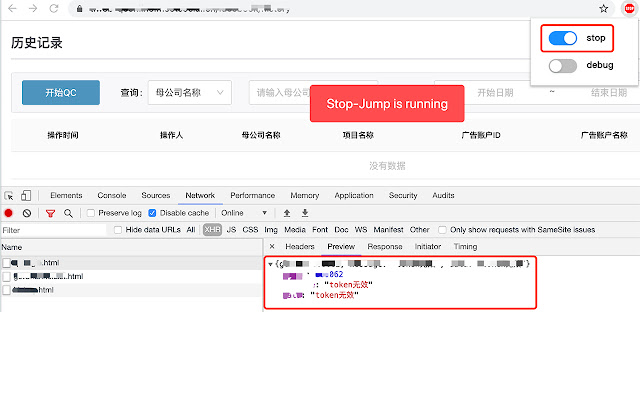Filter requests by Media type
Screen dimensions: 640x400
[x=295, y=230]
